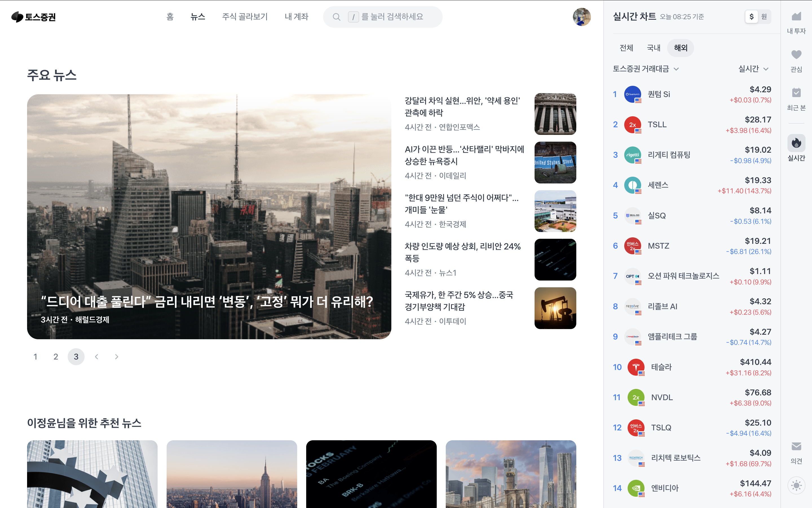
Task: Click the 앰플리테크 그룹 logo
Action: click(632, 337)
